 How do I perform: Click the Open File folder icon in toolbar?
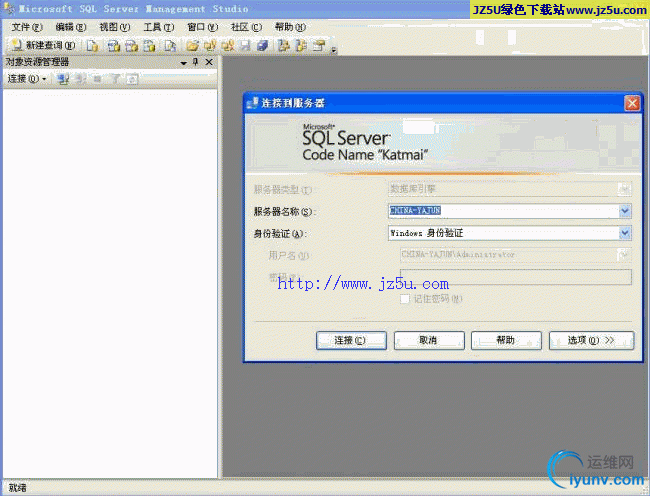click(x=192, y=45)
